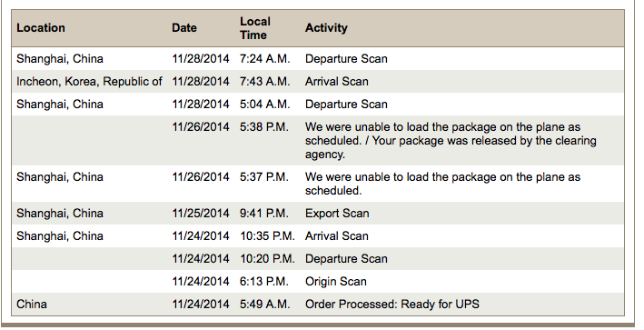Select the 5:04 A.M. Departure Scan row
The image size is (644, 330).
coord(318,104)
